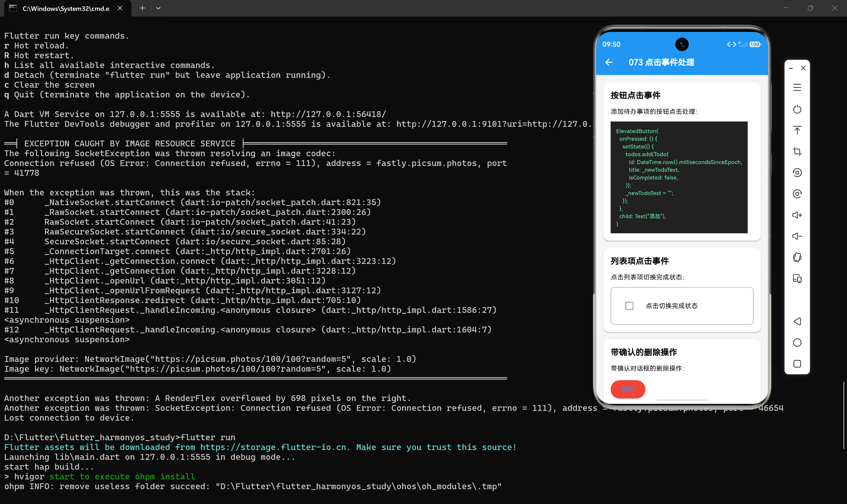Close the emulator toolbar panel

pyautogui.click(x=803, y=68)
